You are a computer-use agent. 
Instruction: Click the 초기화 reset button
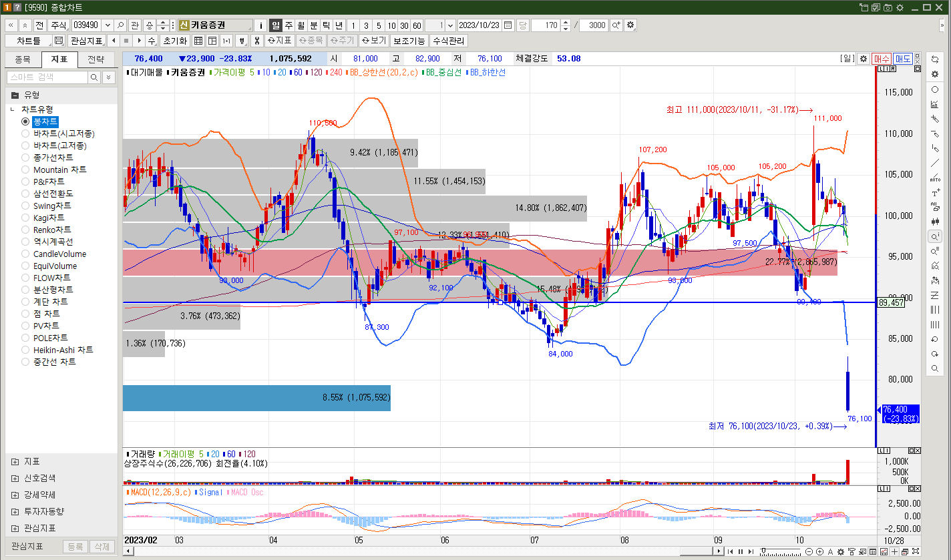tap(175, 41)
